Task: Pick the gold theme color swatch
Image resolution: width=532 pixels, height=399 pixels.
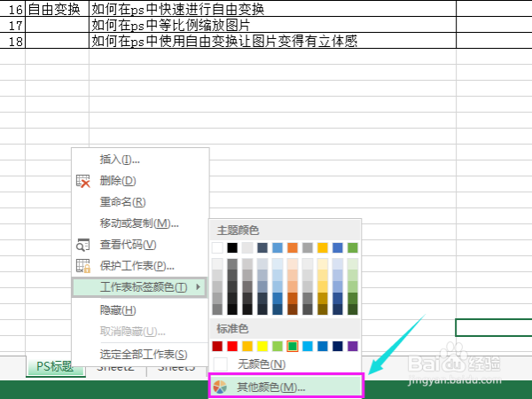Action: click(x=323, y=247)
